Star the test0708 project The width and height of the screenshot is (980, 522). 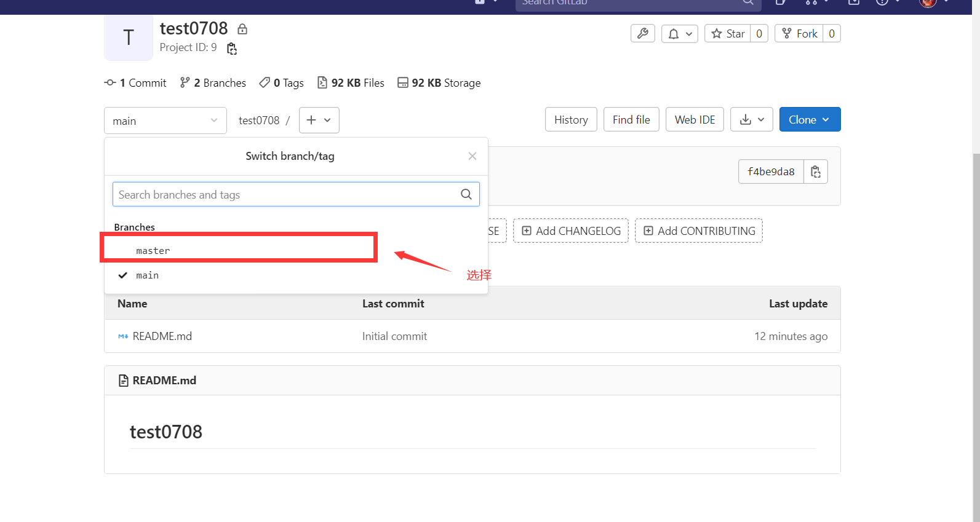point(728,34)
